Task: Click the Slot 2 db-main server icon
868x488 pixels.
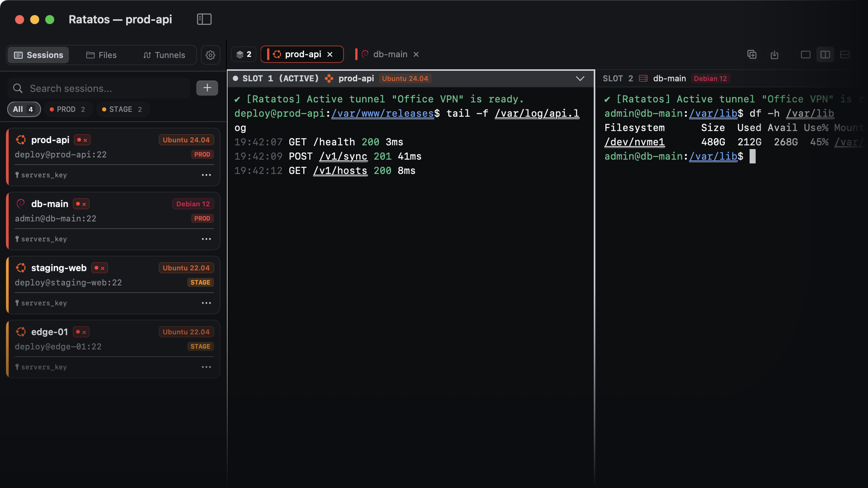Action: (643, 78)
